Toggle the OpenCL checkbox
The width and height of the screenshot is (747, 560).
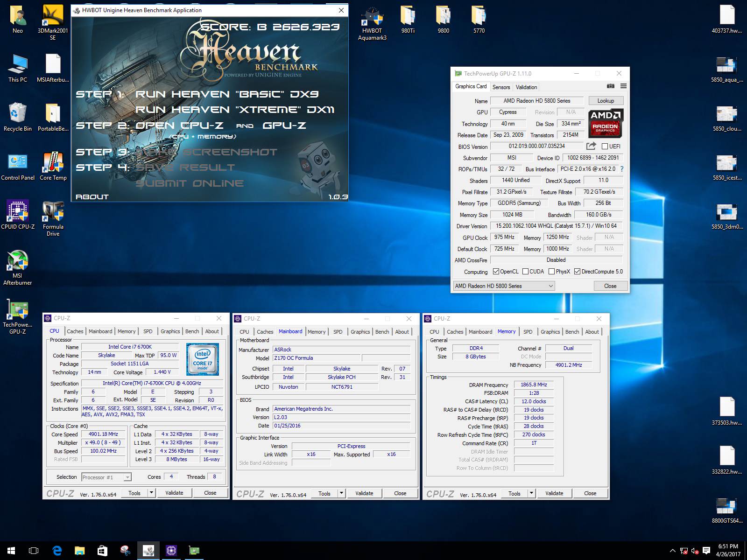[495, 272]
